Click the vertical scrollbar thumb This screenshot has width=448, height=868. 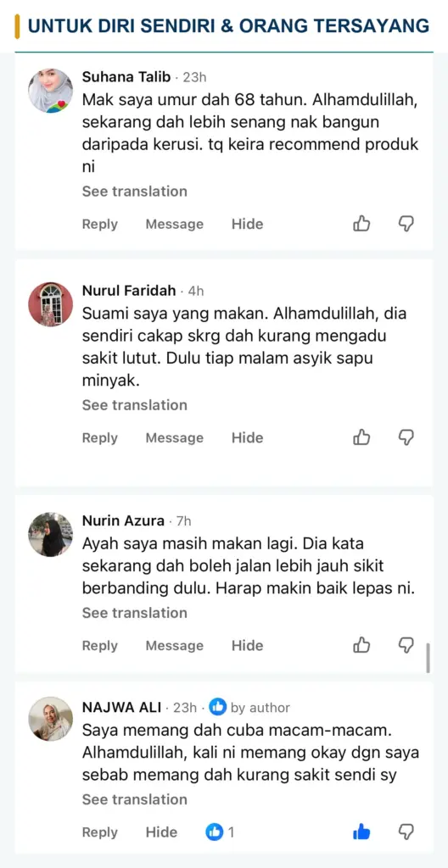coord(428,658)
